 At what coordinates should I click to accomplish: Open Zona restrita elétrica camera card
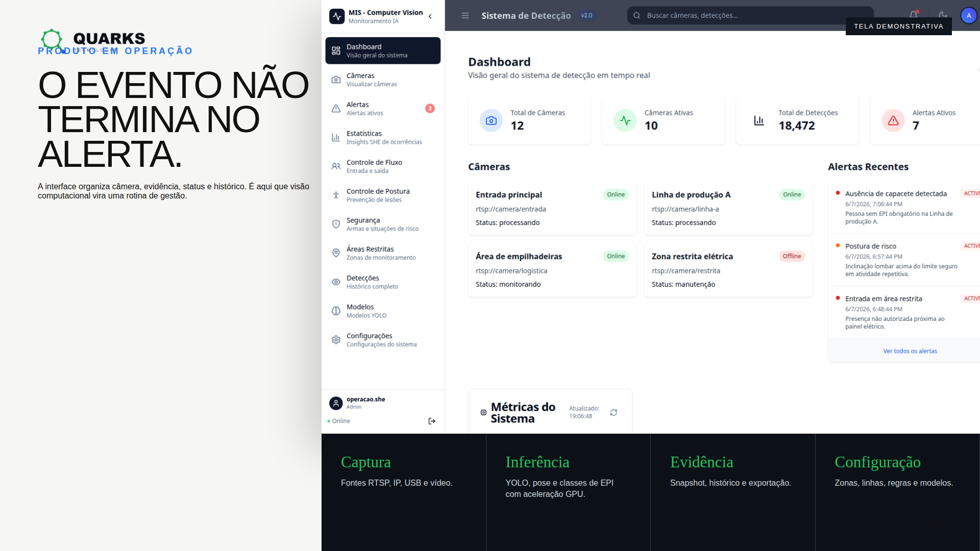click(x=728, y=270)
